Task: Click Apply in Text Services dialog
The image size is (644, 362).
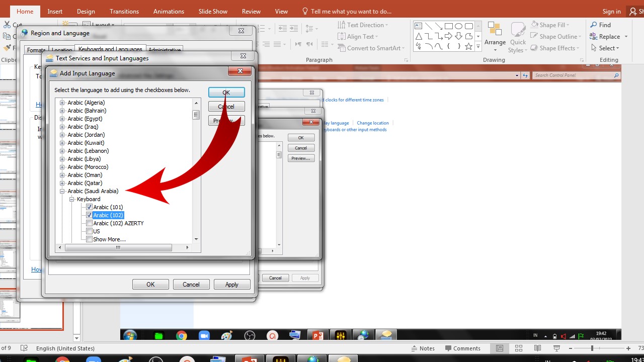Action: pos(231,285)
